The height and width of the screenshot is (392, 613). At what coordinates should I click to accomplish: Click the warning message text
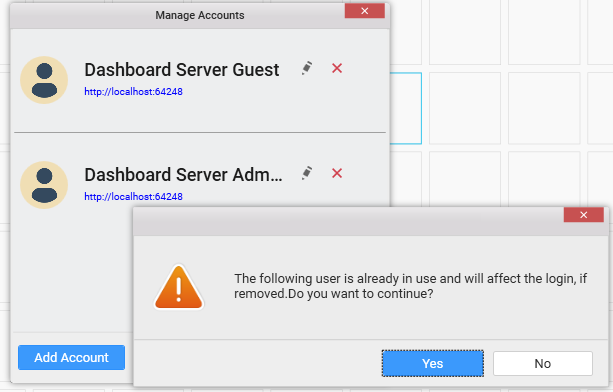coord(410,286)
